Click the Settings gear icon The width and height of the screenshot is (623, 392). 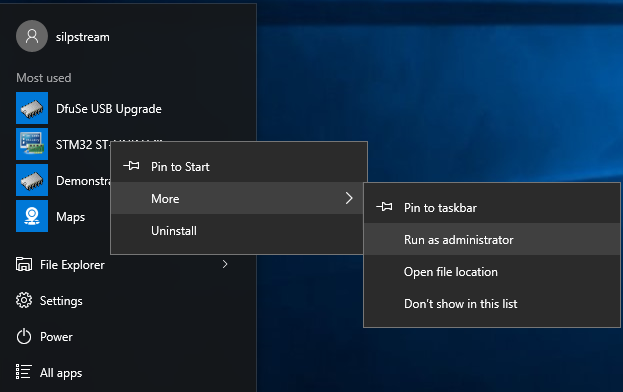pyautogui.click(x=24, y=300)
